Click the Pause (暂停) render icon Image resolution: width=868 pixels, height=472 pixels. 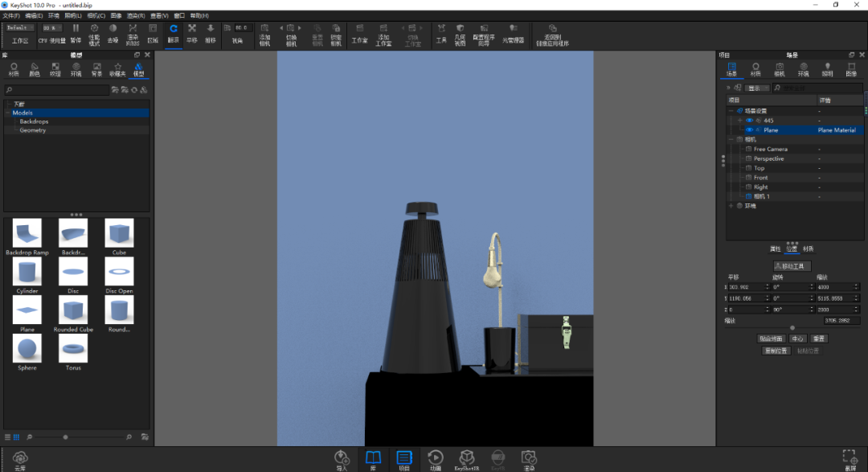76,33
